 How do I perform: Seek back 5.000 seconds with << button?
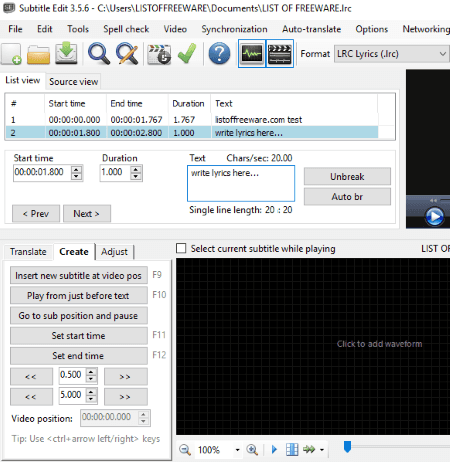click(31, 397)
